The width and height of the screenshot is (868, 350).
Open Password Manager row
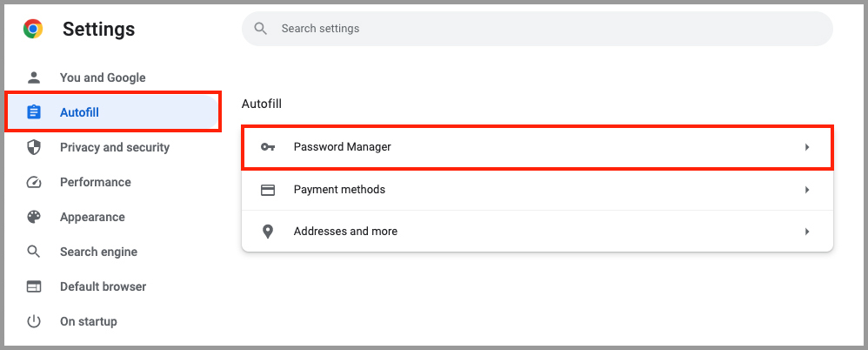click(537, 147)
